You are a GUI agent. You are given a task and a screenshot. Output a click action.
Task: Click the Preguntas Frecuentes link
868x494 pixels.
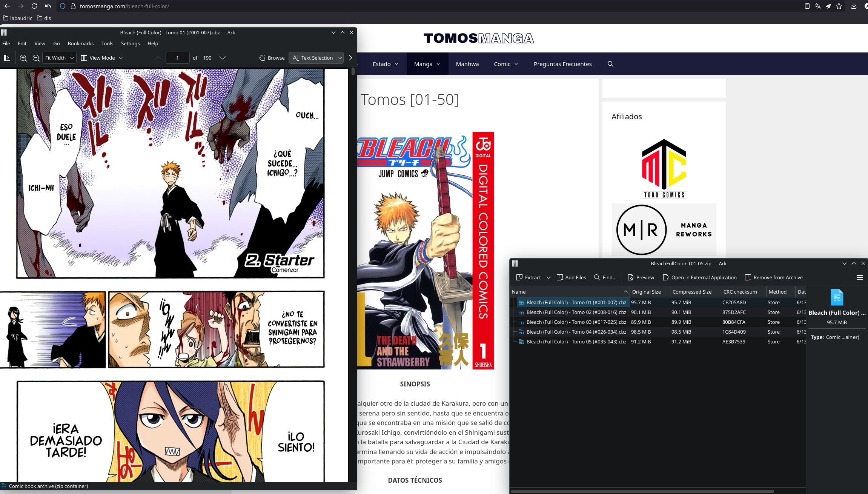point(562,64)
